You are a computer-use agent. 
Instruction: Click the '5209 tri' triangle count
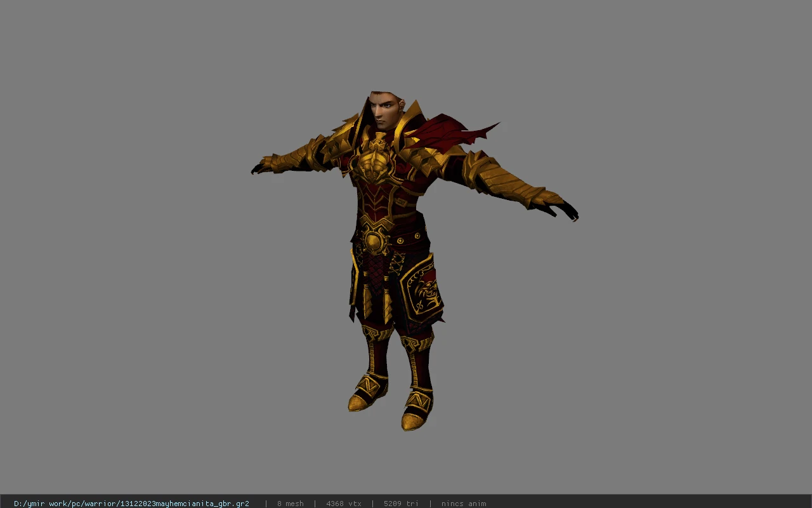click(x=401, y=504)
